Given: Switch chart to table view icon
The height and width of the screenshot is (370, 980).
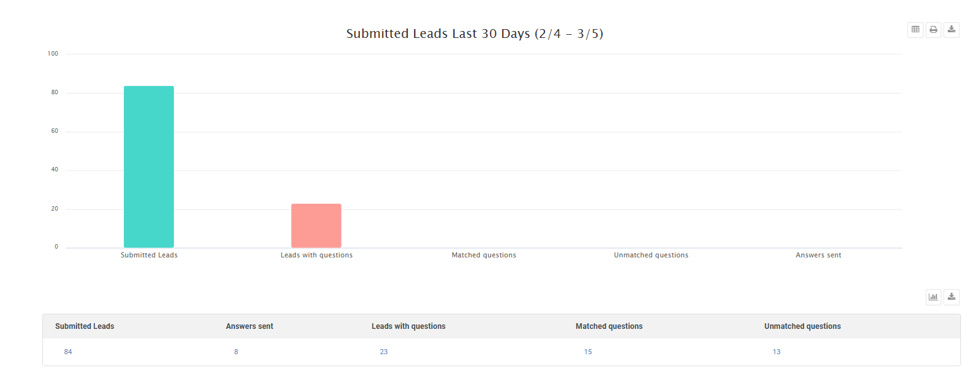Looking at the screenshot, I should [915, 30].
